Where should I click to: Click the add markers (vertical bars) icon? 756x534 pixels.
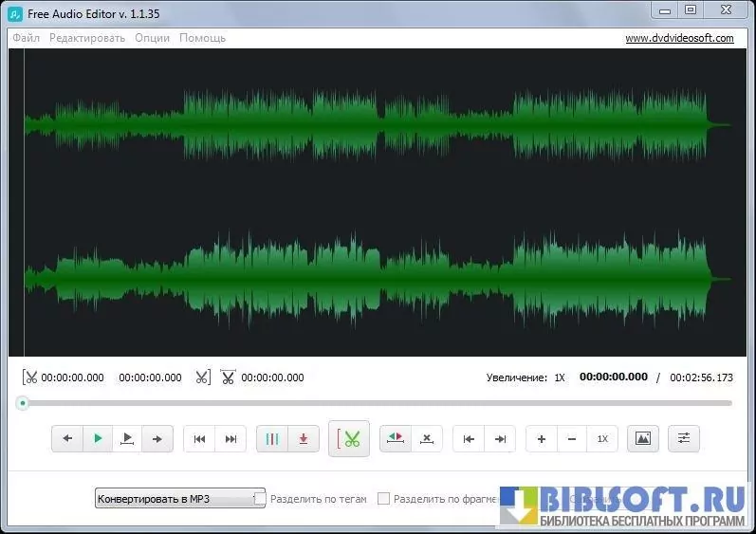click(272, 439)
